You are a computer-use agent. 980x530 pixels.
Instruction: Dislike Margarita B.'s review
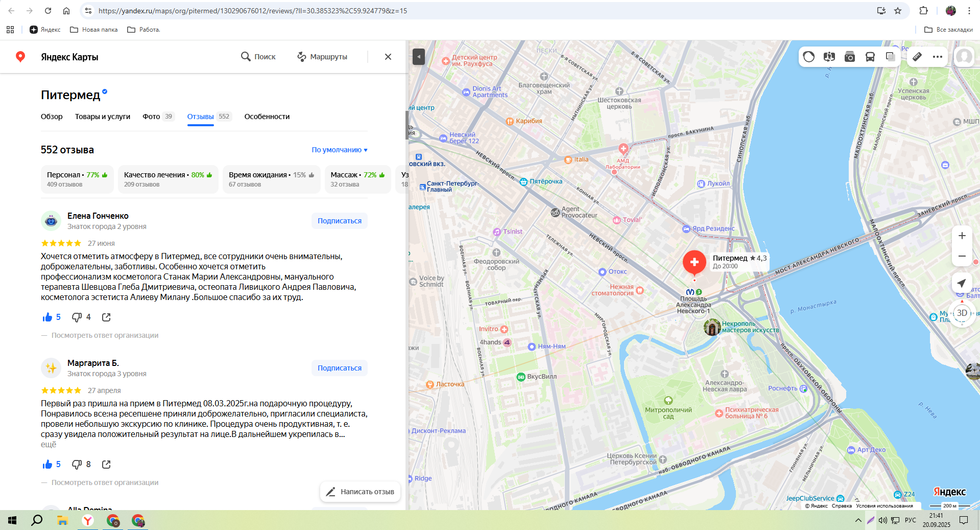[x=77, y=465]
